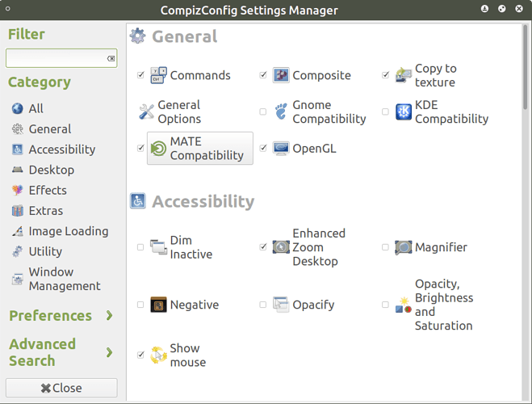Open the Commands plugin icon
Viewport: 532px width, 404px height.
(x=158, y=75)
